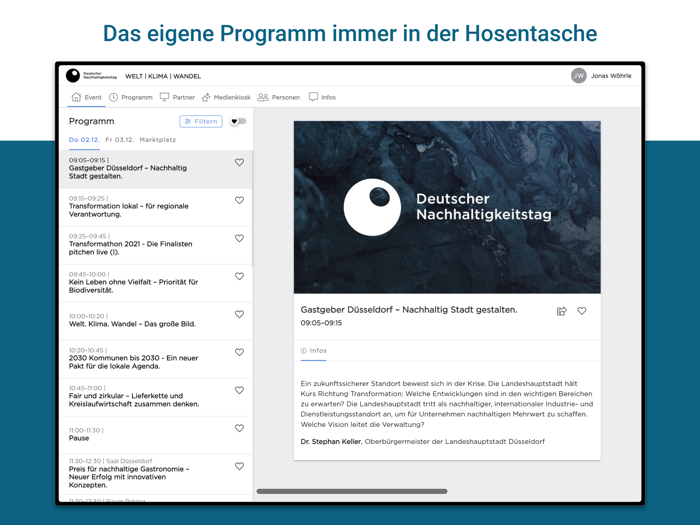Favorite the Pause entry heart
The image size is (700, 525).
(239, 428)
